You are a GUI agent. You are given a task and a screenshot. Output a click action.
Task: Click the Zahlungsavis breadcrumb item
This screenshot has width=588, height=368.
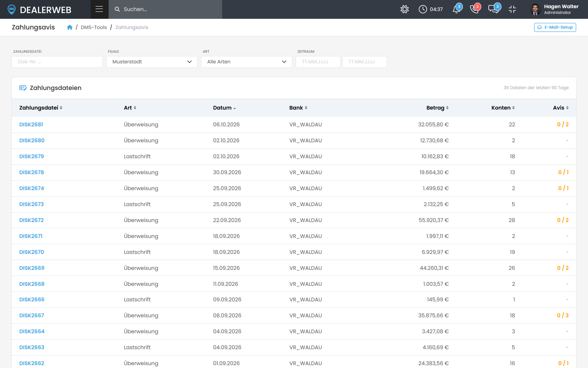[x=132, y=27]
